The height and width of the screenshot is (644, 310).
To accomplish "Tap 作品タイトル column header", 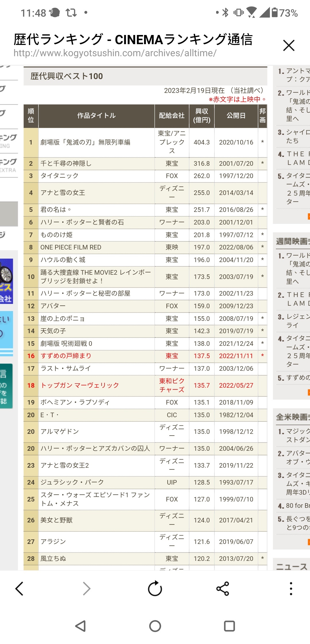I will click(x=96, y=116).
